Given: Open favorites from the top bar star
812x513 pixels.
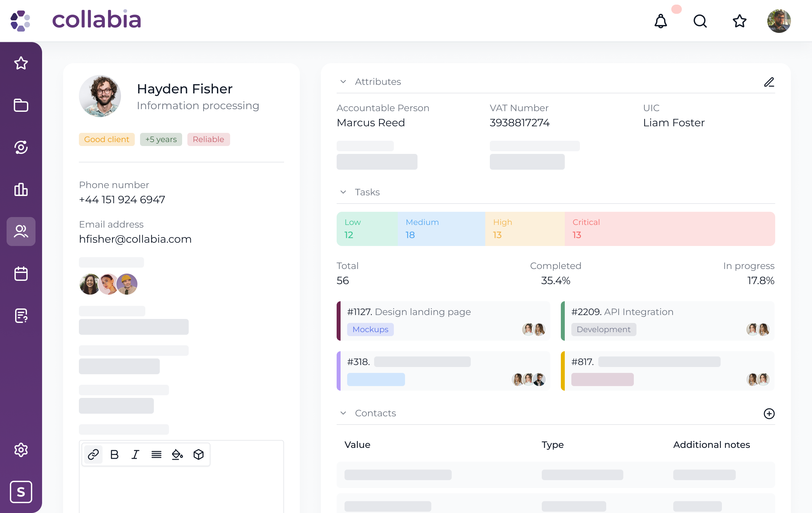Looking at the screenshot, I should coord(739,21).
